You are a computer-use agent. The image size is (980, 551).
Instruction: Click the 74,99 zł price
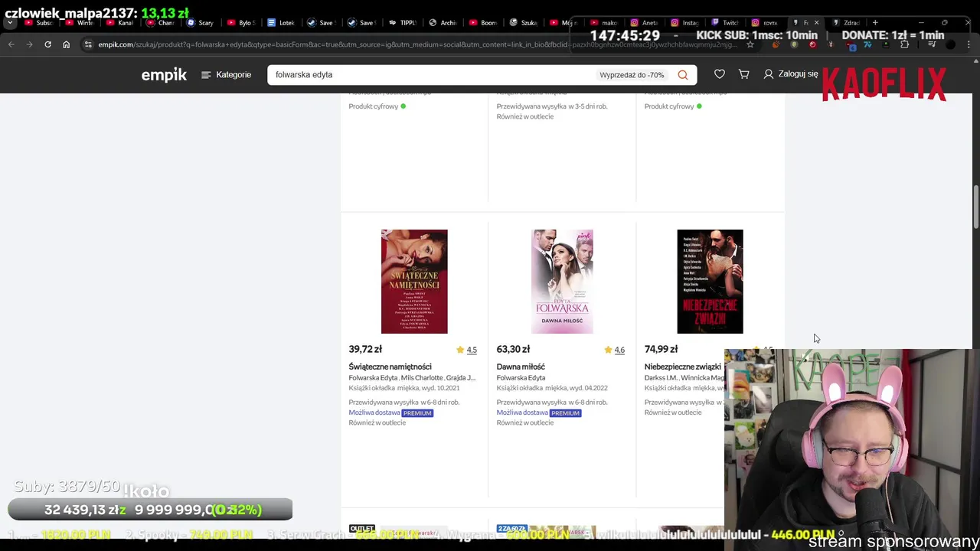coord(661,349)
